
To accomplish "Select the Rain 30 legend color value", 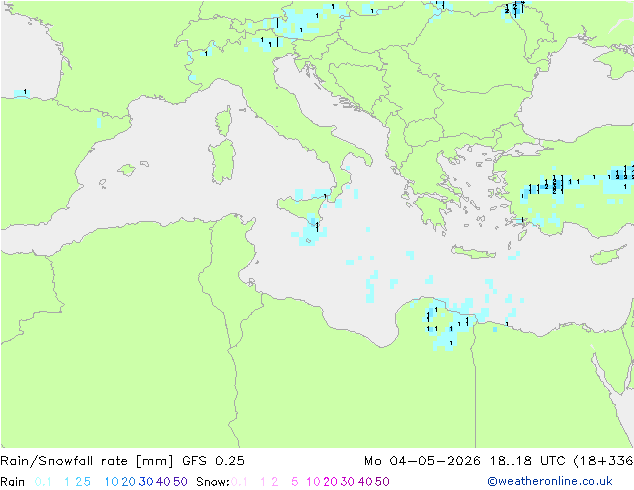I will point(146,482).
